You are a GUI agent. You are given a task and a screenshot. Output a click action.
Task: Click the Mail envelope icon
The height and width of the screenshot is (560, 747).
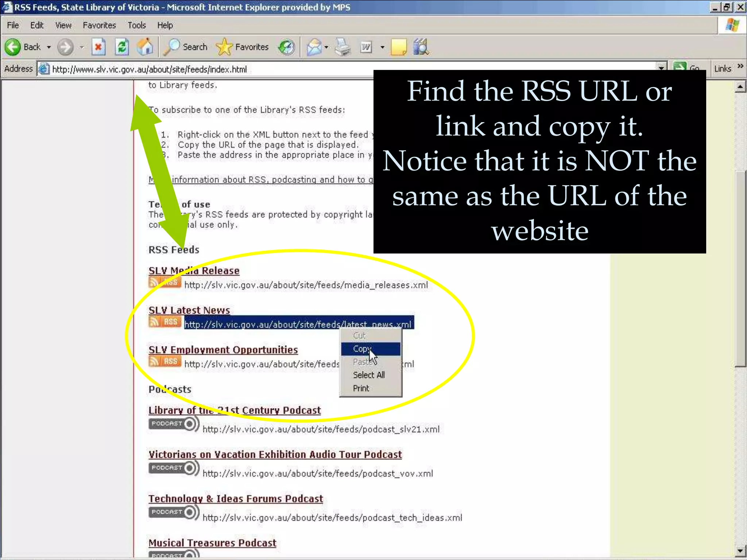coord(314,47)
